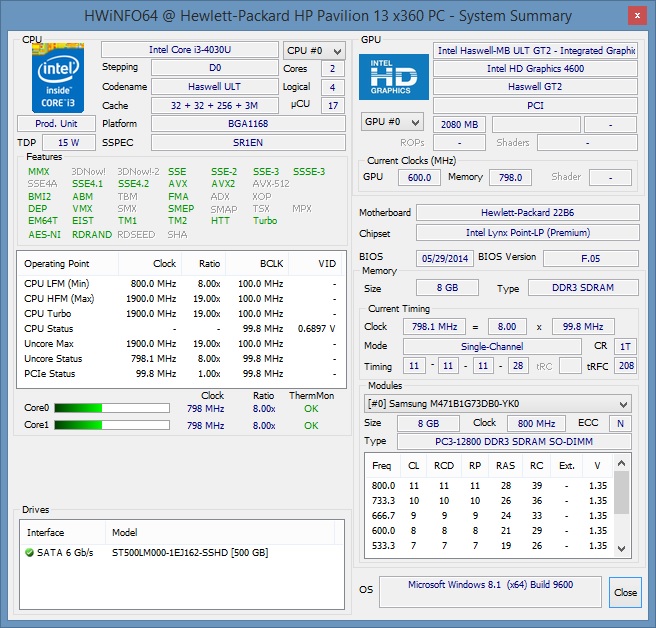Click the scroll down arrow in memory timings table
This screenshot has width=656, height=628.
coord(621,548)
